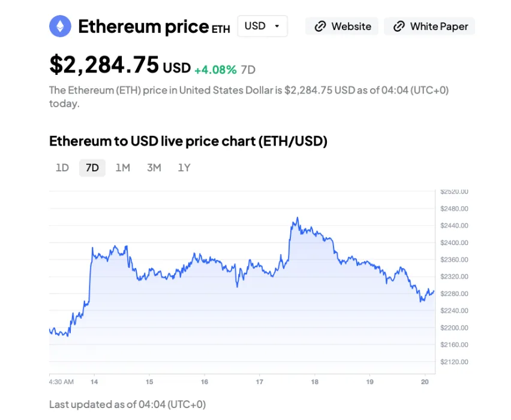Click the 14 date label on axis
511x420 pixels.
click(x=94, y=382)
